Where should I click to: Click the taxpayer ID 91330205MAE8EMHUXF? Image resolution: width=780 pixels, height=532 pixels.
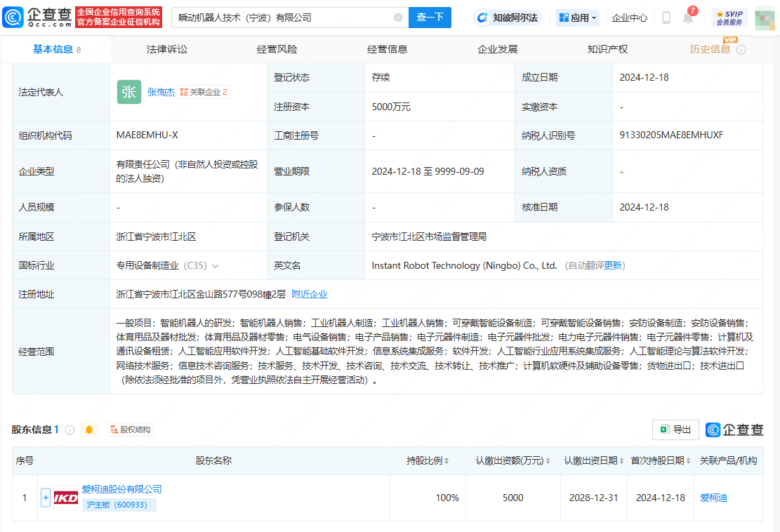[671, 135]
